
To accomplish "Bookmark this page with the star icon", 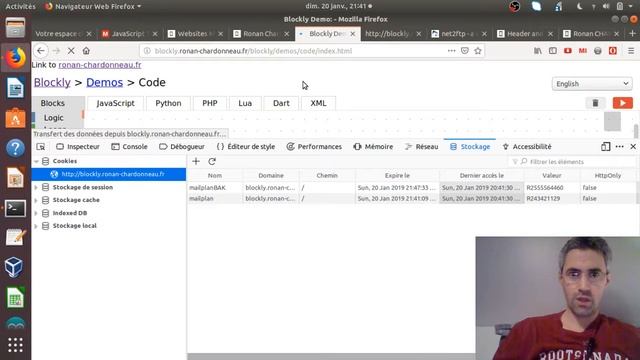I will [x=478, y=51].
